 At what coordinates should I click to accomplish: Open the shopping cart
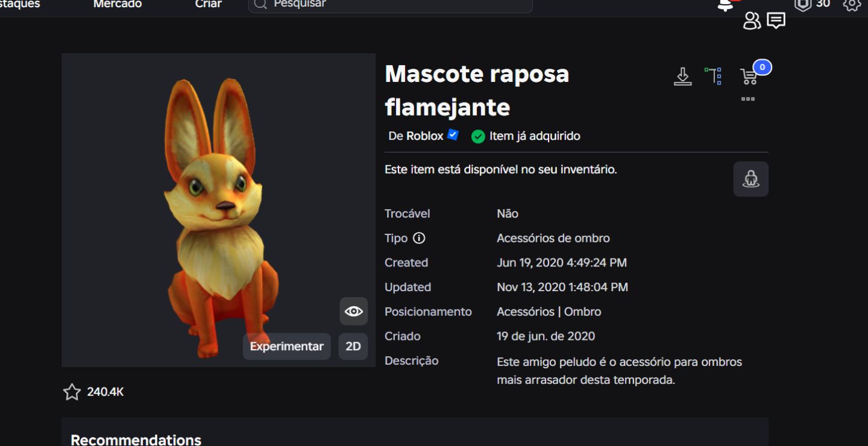pos(749,77)
